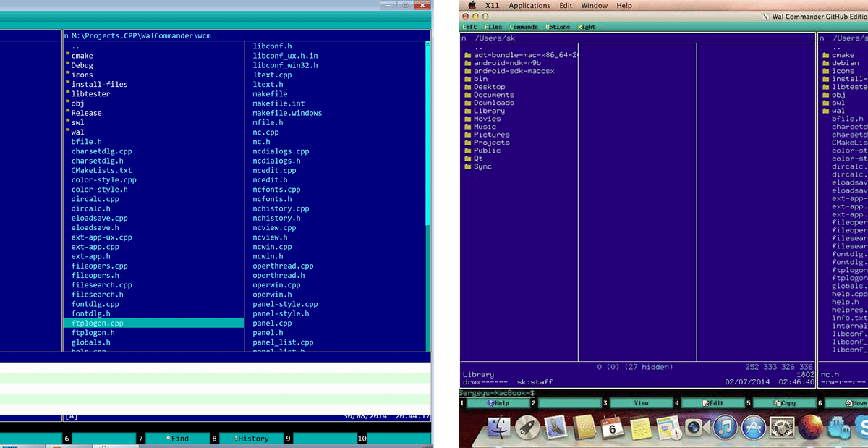Open Mail stamp icon in the Dock
The height and width of the screenshot is (448, 868).
[556, 428]
